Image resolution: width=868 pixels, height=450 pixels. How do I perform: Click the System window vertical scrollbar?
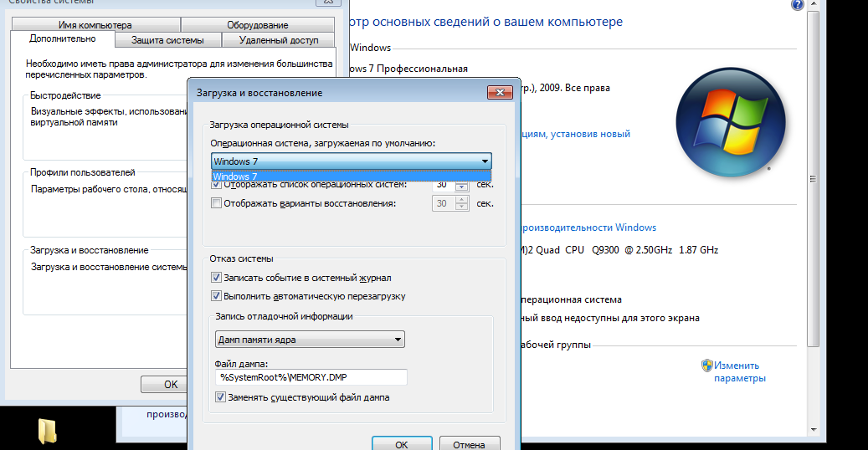(813, 179)
